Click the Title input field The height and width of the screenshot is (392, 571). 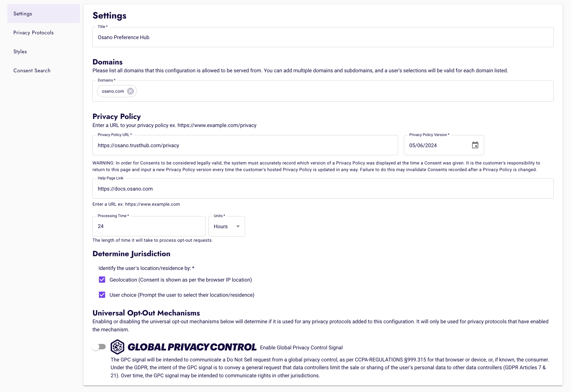[x=323, y=37]
